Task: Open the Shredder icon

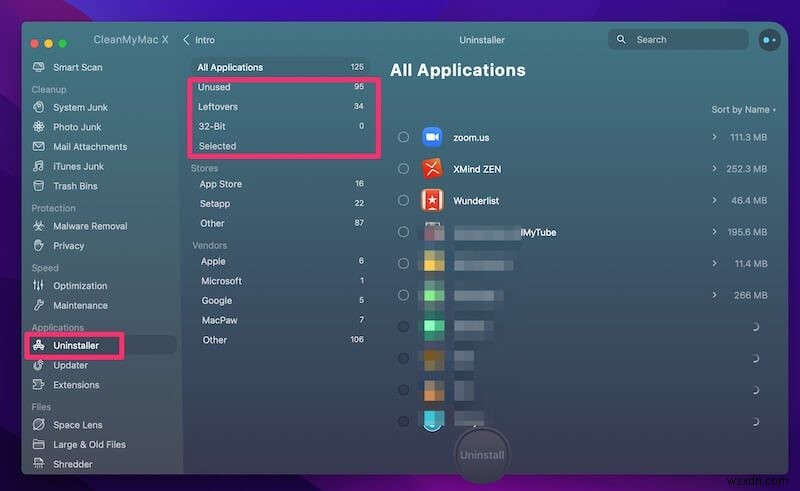Action: point(38,463)
